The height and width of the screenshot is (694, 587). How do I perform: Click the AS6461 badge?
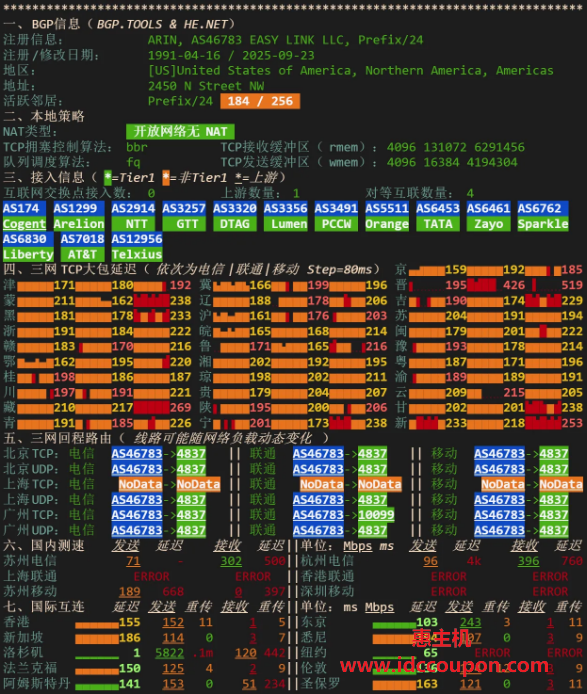pos(489,208)
